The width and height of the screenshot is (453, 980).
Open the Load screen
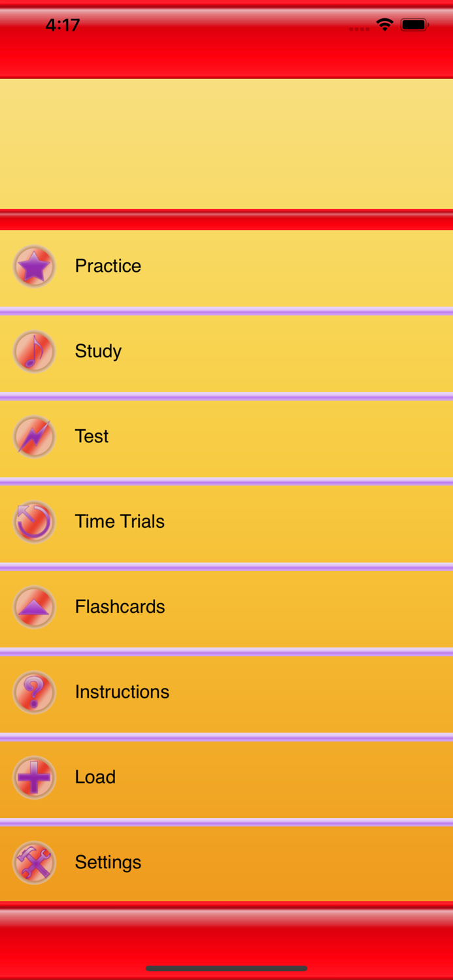coord(95,777)
